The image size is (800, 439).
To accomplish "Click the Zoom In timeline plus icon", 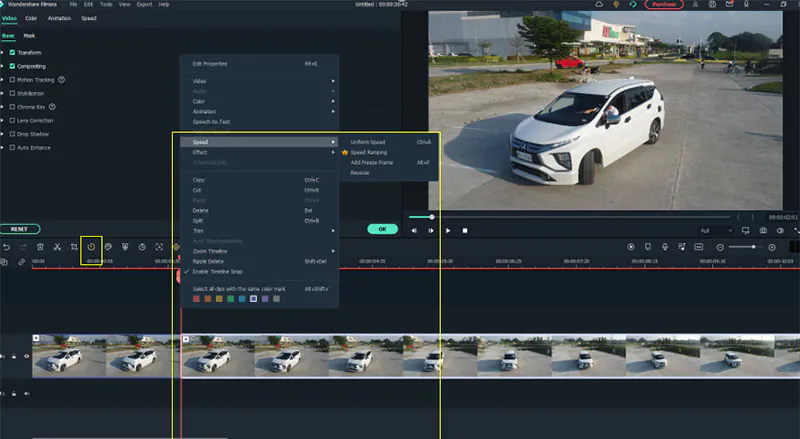I will pyautogui.click(x=772, y=248).
